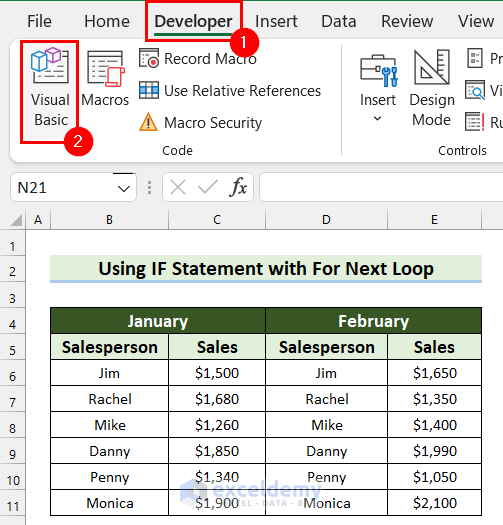This screenshot has width=503, height=525.
Task: Select cell with $1,500
Action: coord(217,373)
